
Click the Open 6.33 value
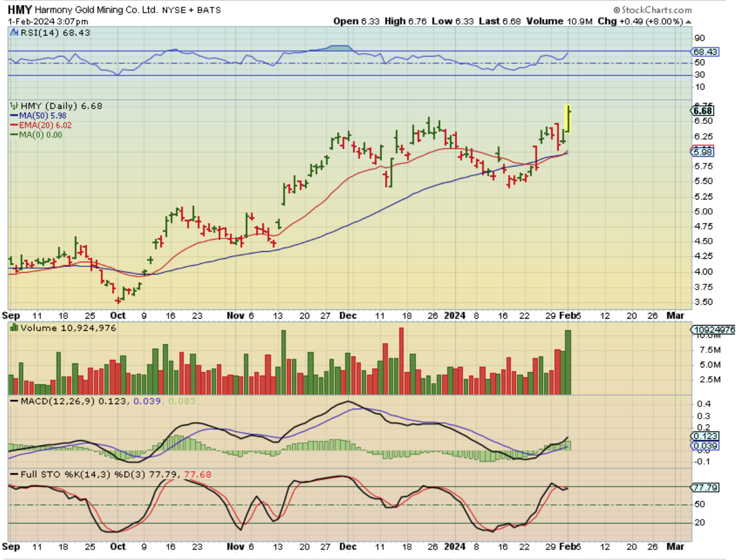[x=356, y=21]
